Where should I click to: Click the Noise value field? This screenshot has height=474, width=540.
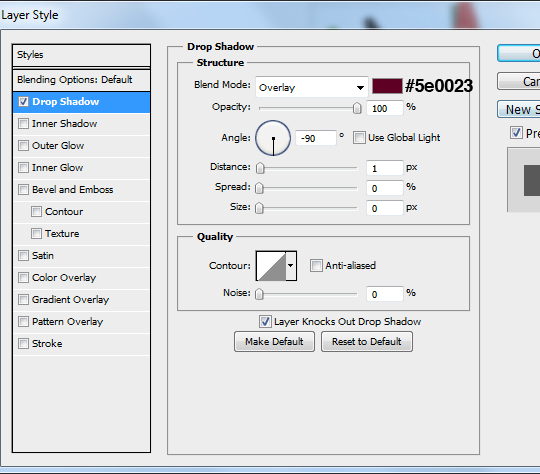coord(385,294)
